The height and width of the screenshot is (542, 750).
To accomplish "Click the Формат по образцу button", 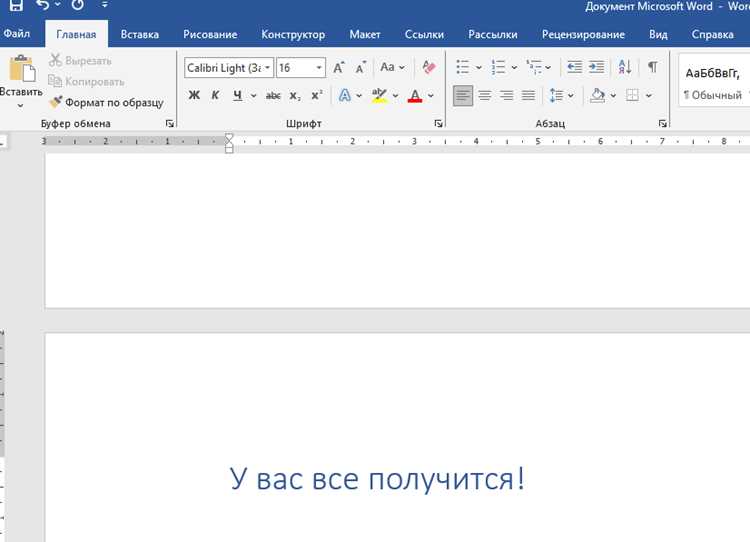I will [x=107, y=102].
